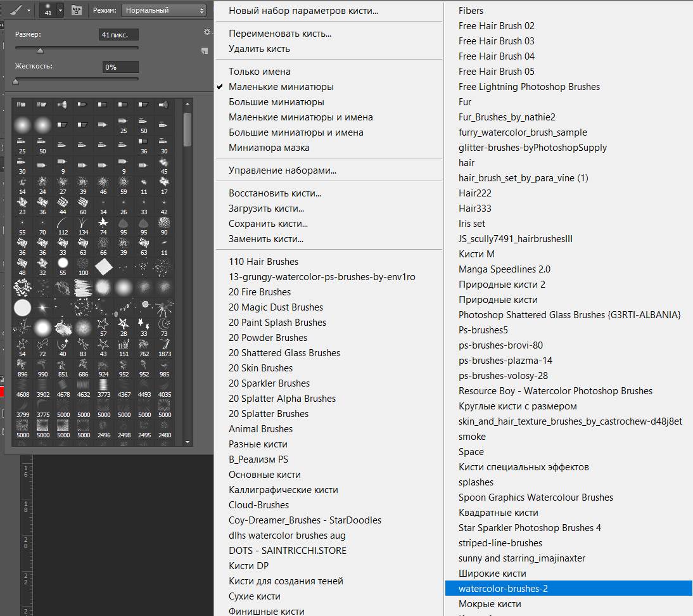The image size is (693, 616).
Task: Select the highlighted 'watercolor-brushes-2' set
Action: pyautogui.click(x=503, y=589)
